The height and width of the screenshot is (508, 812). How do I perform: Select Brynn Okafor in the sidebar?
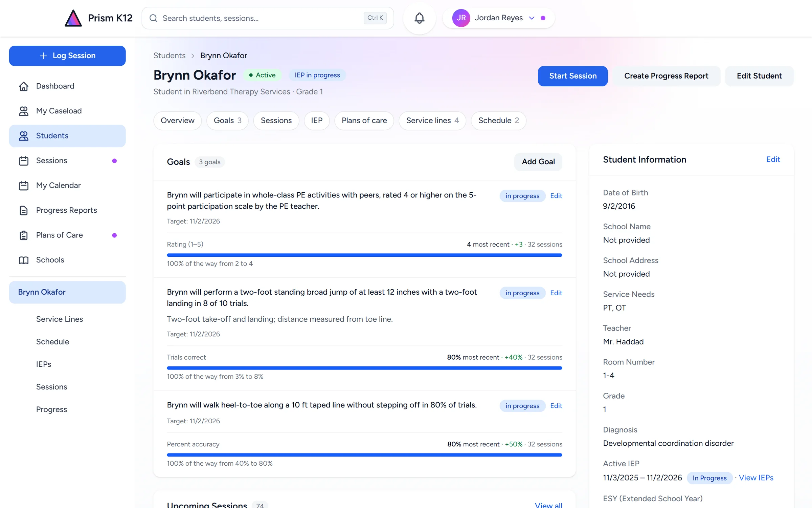tap(67, 292)
